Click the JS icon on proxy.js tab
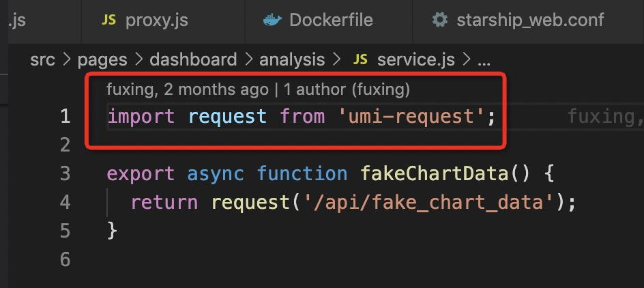 [x=109, y=20]
